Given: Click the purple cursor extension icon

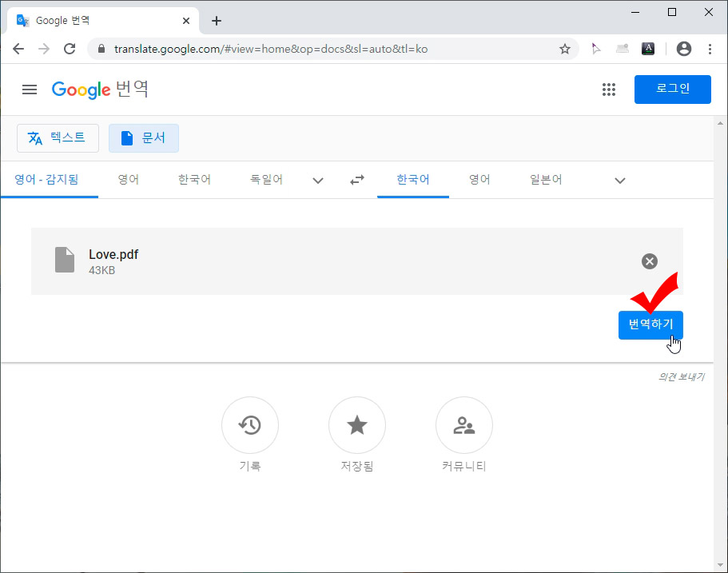Looking at the screenshot, I should coord(595,48).
